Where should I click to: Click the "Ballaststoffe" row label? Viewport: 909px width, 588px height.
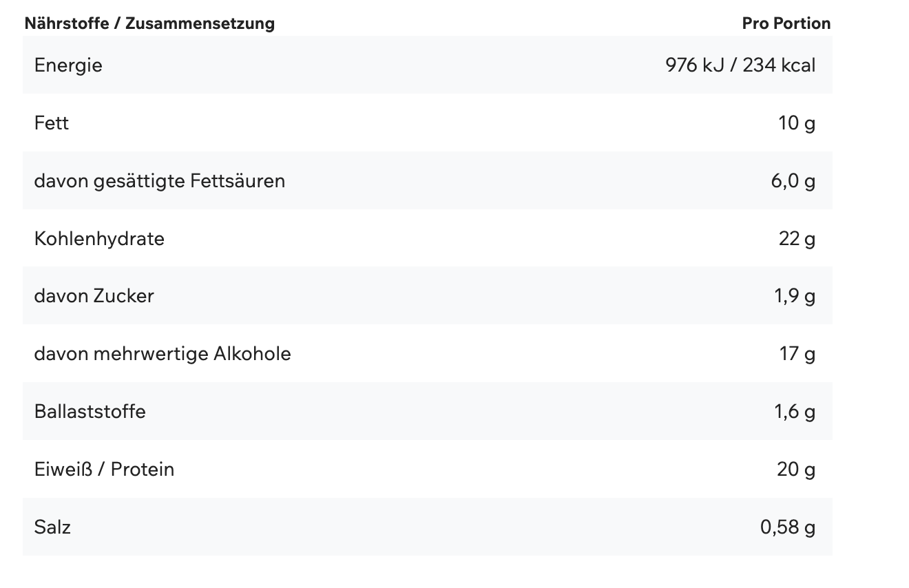point(90,412)
